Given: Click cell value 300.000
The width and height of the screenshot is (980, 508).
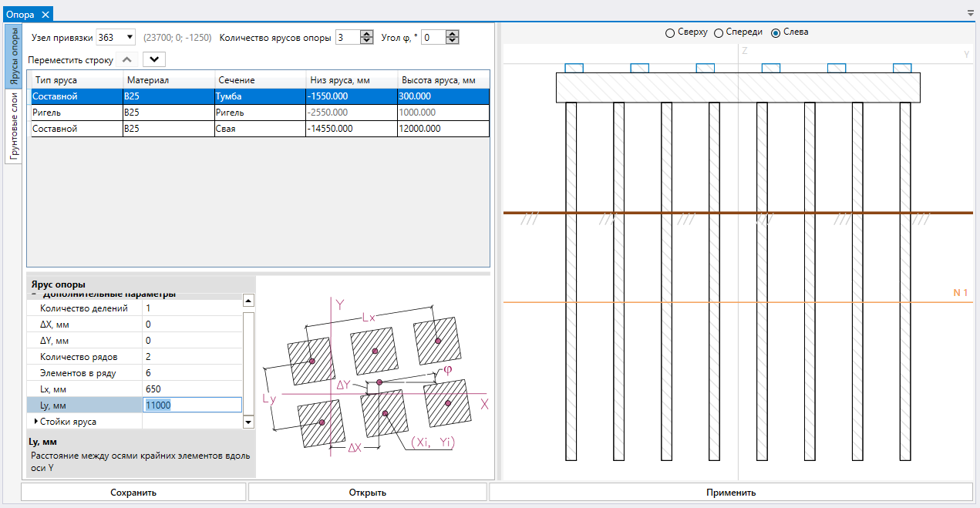Looking at the screenshot, I should click(x=443, y=96).
